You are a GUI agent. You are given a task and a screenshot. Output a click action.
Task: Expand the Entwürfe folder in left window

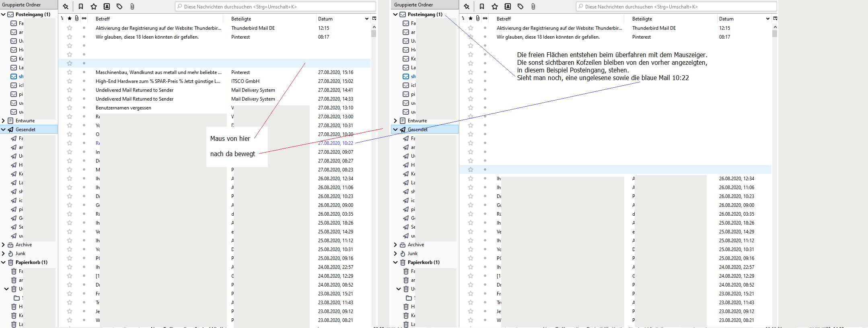(4, 121)
